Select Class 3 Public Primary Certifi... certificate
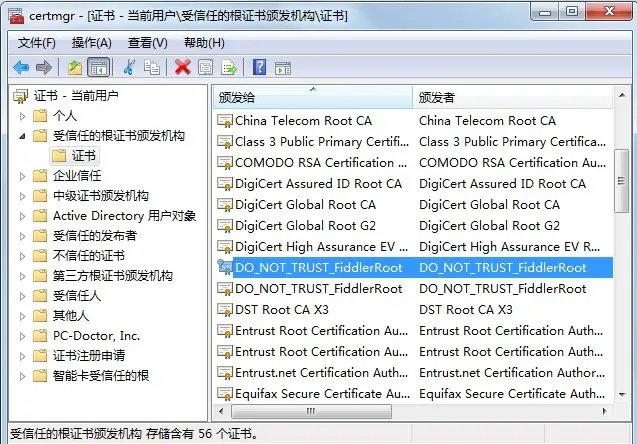Image resolution: width=637 pixels, height=444 pixels. [x=414, y=141]
